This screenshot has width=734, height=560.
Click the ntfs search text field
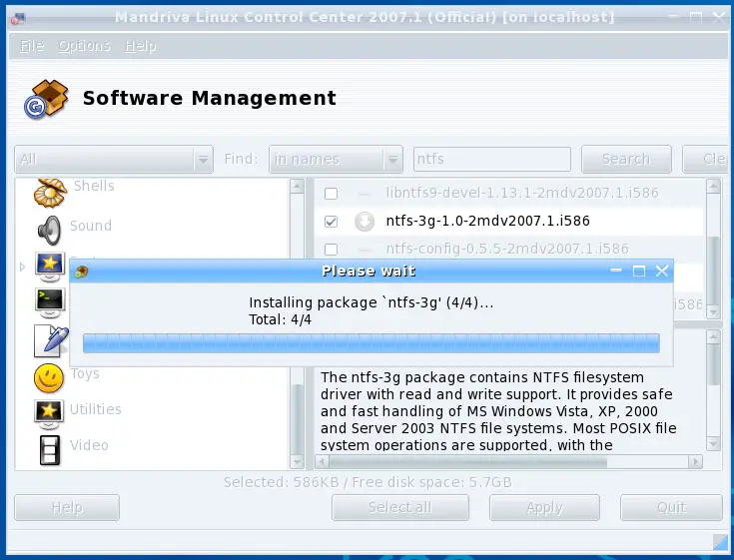point(492,159)
